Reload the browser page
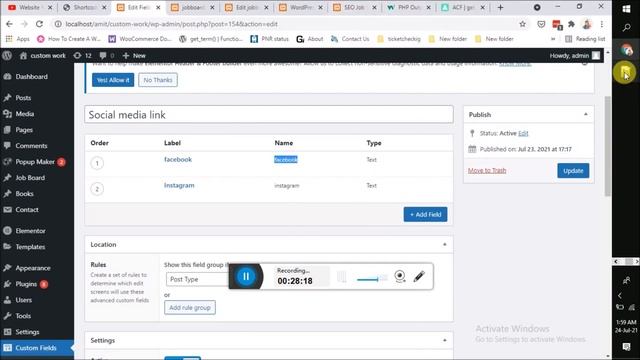This screenshot has height=360, width=640. point(39,24)
